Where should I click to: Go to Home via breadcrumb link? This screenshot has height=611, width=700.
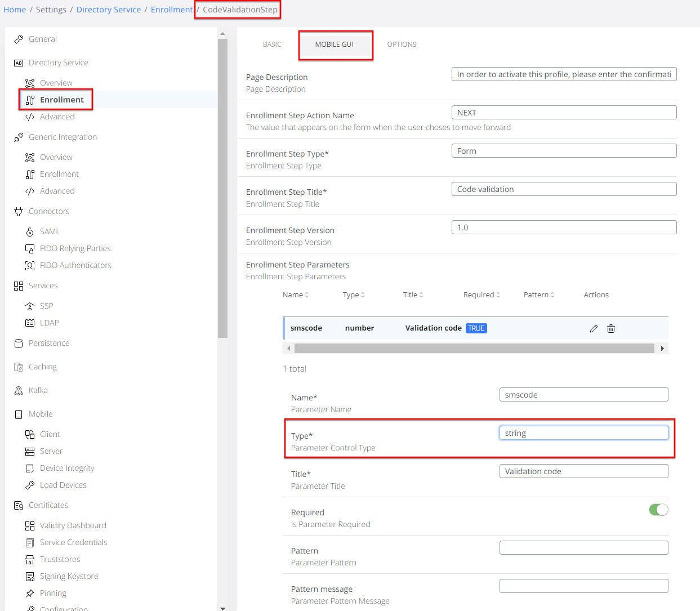[x=15, y=10]
